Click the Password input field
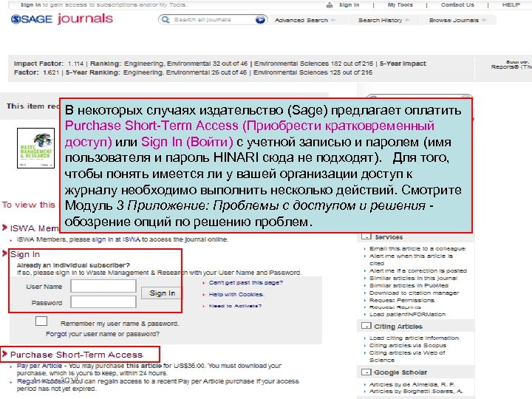The width and height of the screenshot is (532, 399). coord(103,302)
